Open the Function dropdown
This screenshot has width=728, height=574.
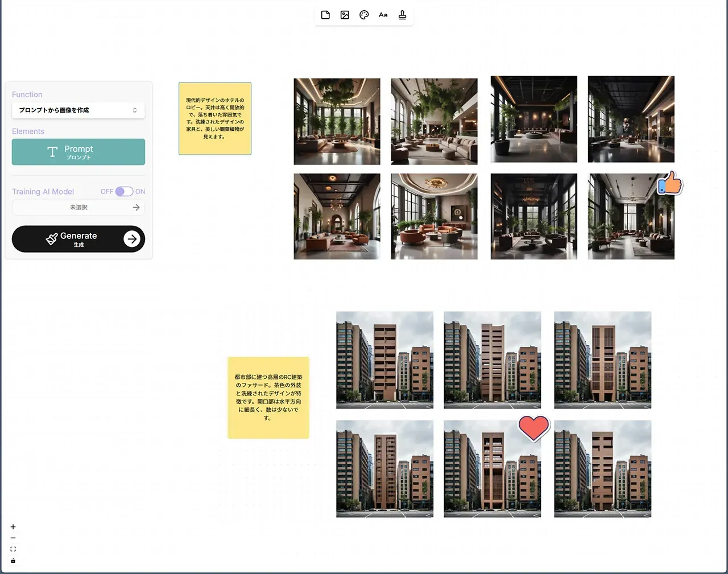pos(78,110)
